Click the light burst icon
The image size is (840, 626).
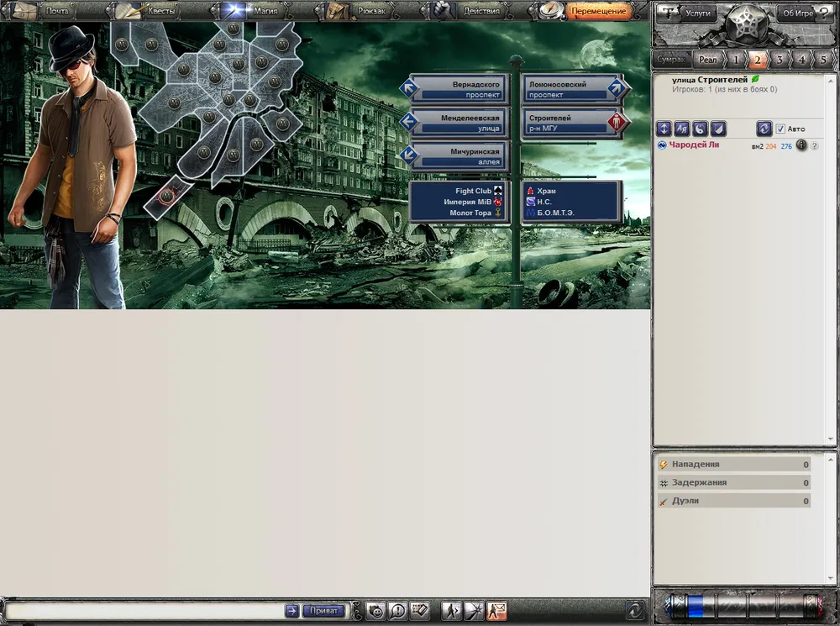pos(474,611)
